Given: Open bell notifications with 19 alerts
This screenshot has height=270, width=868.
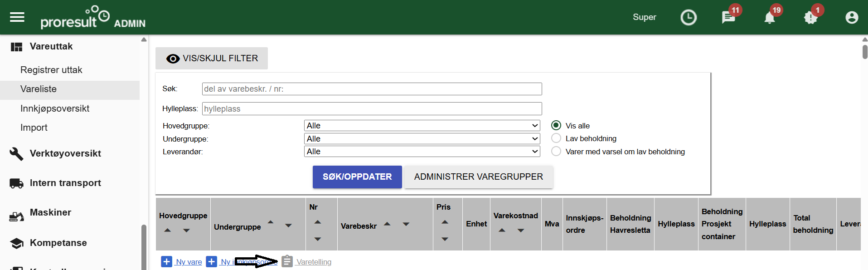Looking at the screenshot, I should click(769, 18).
